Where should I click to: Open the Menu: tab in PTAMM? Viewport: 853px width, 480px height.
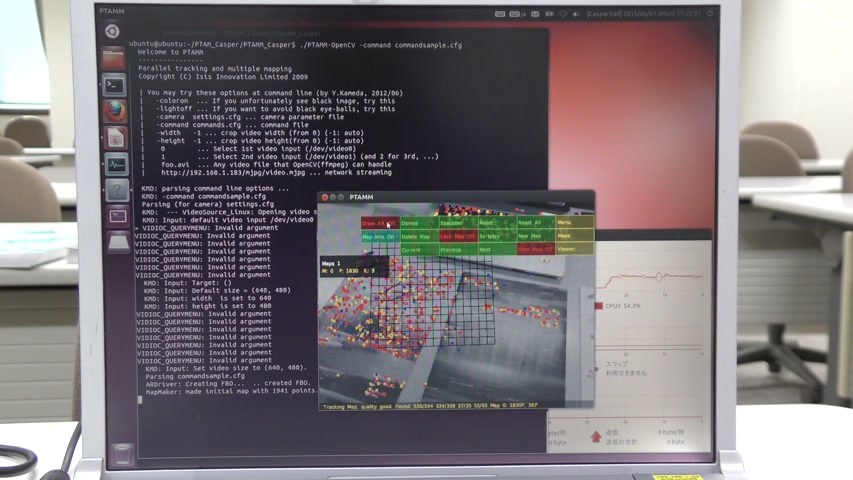(574, 223)
